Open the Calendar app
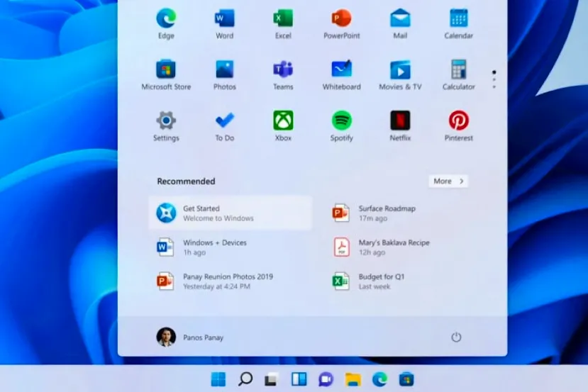This screenshot has width=588, height=392. 459,24
